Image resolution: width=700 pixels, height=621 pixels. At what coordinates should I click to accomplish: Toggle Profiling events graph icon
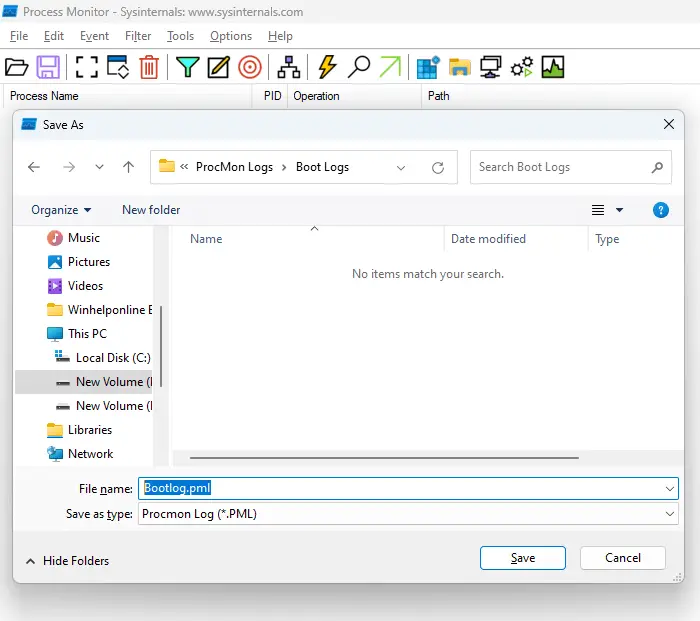553,67
